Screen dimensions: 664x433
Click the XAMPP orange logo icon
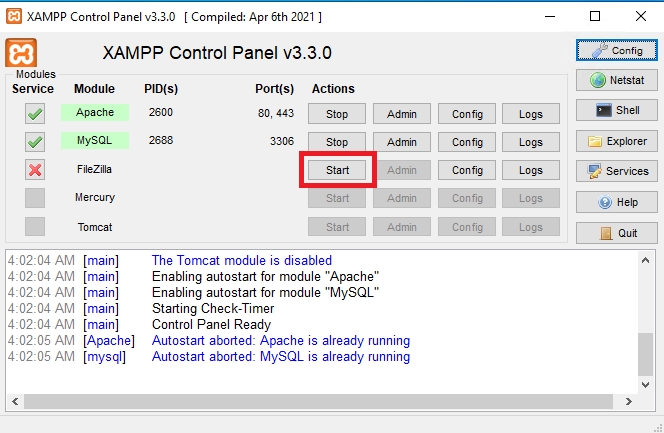coord(21,53)
